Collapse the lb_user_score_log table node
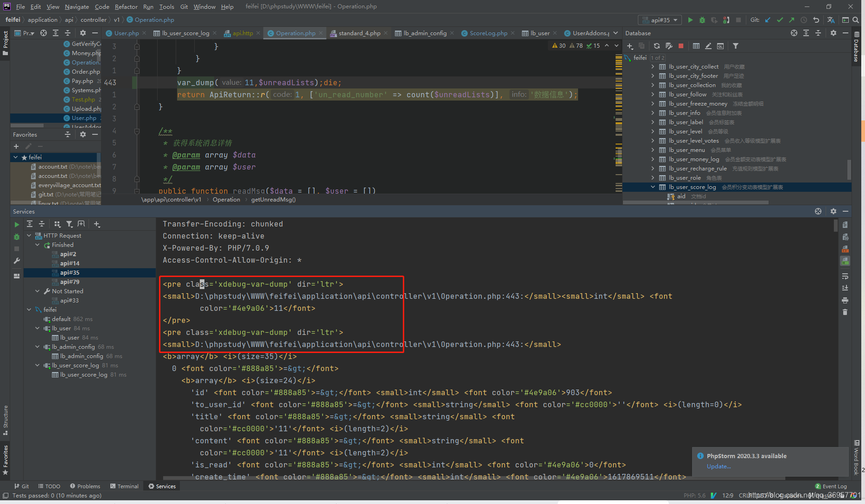The image size is (865, 504). 653,187
